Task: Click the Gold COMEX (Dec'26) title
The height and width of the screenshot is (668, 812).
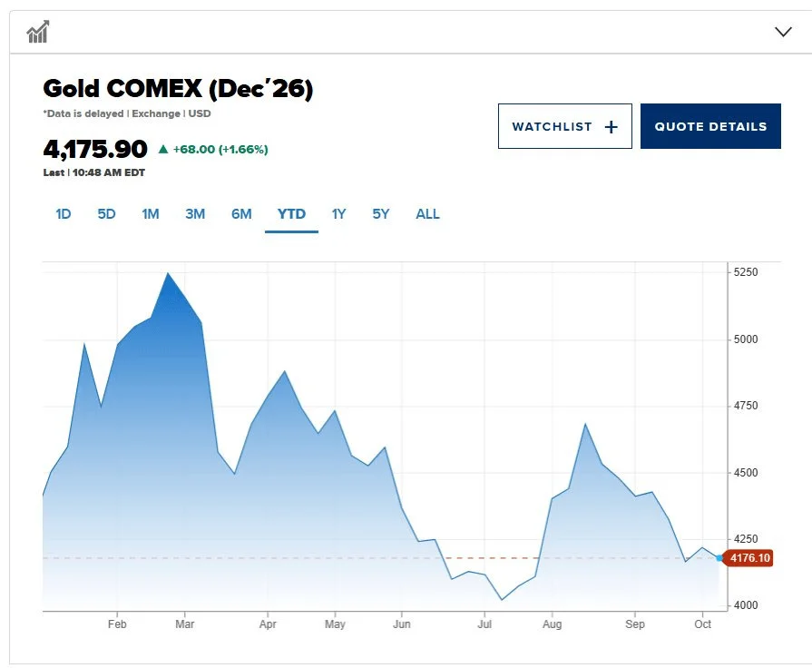Action: click(178, 88)
